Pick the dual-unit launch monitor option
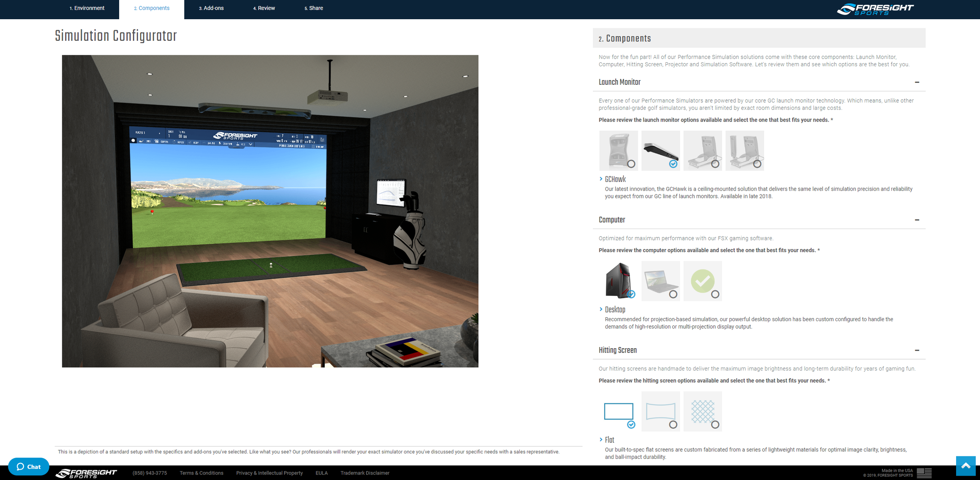This screenshot has height=480, width=980. click(x=744, y=150)
